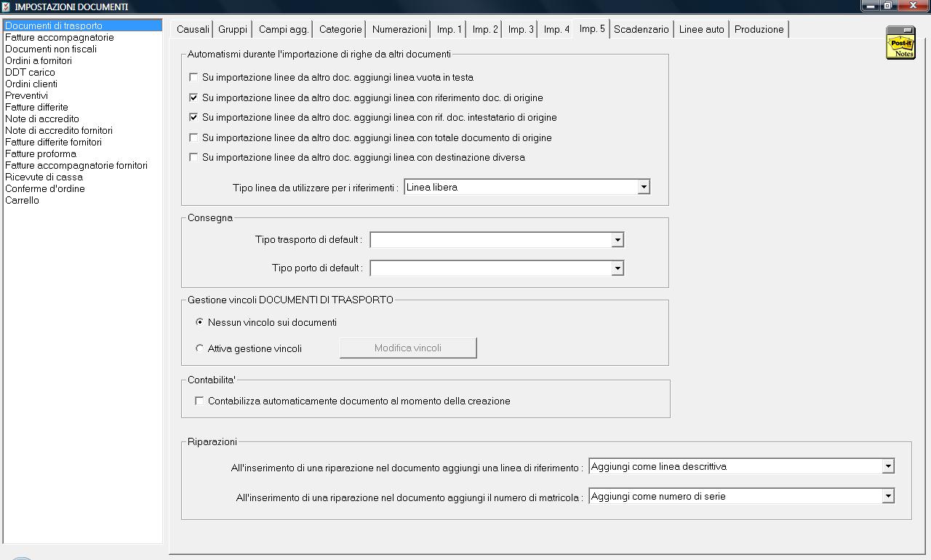Open the Post-it Notes icon
The height and width of the screenshot is (560, 931).
click(x=900, y=42)
